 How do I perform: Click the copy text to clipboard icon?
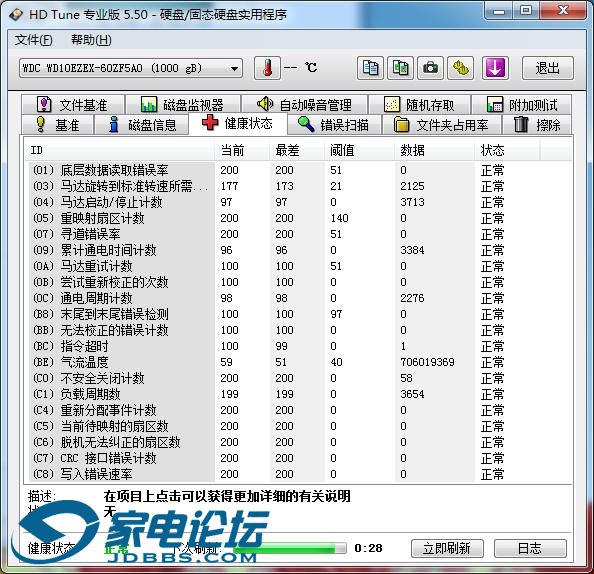[370, 68]
